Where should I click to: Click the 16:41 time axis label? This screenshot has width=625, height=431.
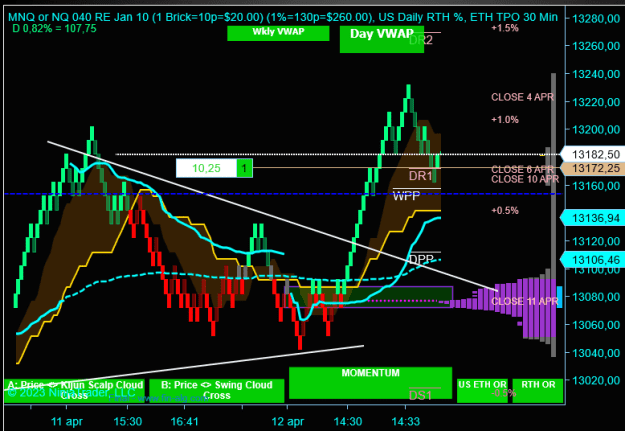[x=185, y=421]
